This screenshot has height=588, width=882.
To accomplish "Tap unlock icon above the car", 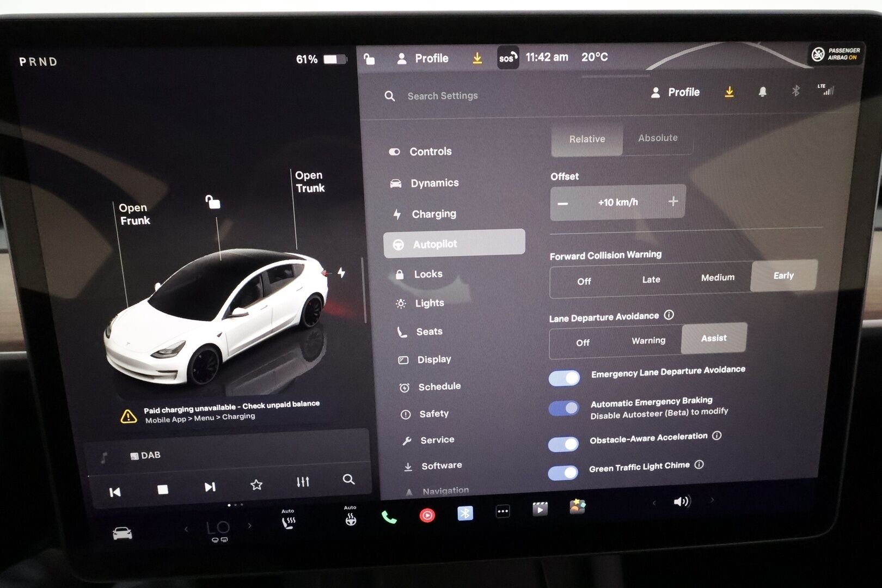I will 213,202.
